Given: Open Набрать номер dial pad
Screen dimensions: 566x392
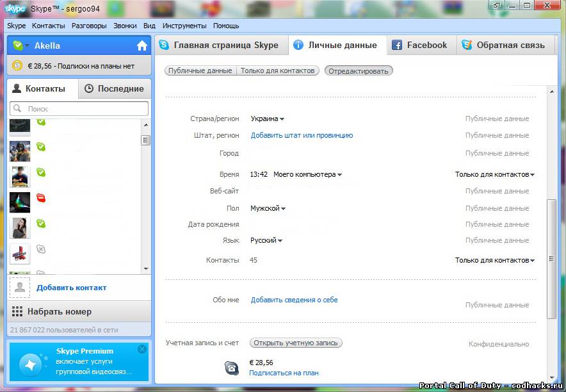Looking at the screenshot, I should (79, 311).
